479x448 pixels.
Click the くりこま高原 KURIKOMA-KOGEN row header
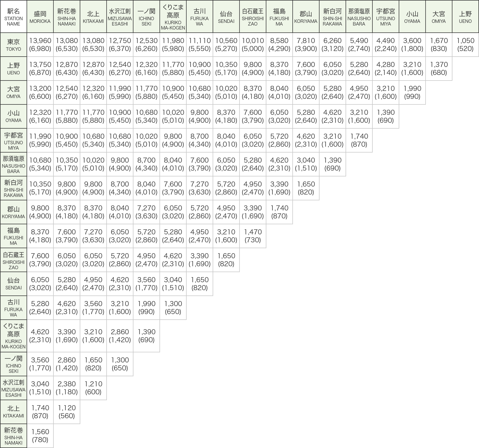(13, 336)
